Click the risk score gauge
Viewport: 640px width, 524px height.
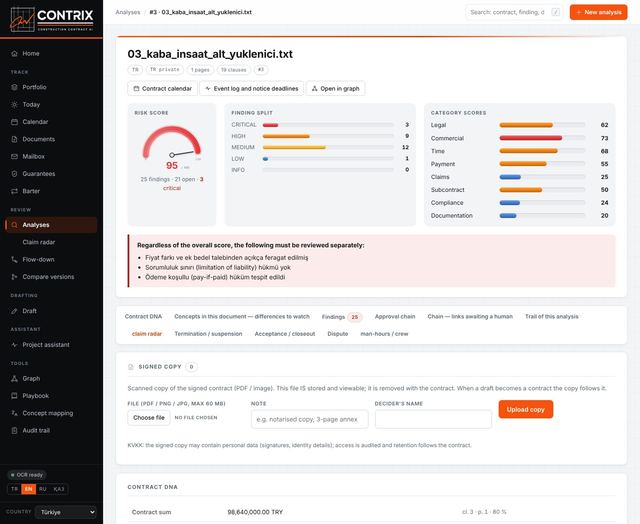[172, 143]
